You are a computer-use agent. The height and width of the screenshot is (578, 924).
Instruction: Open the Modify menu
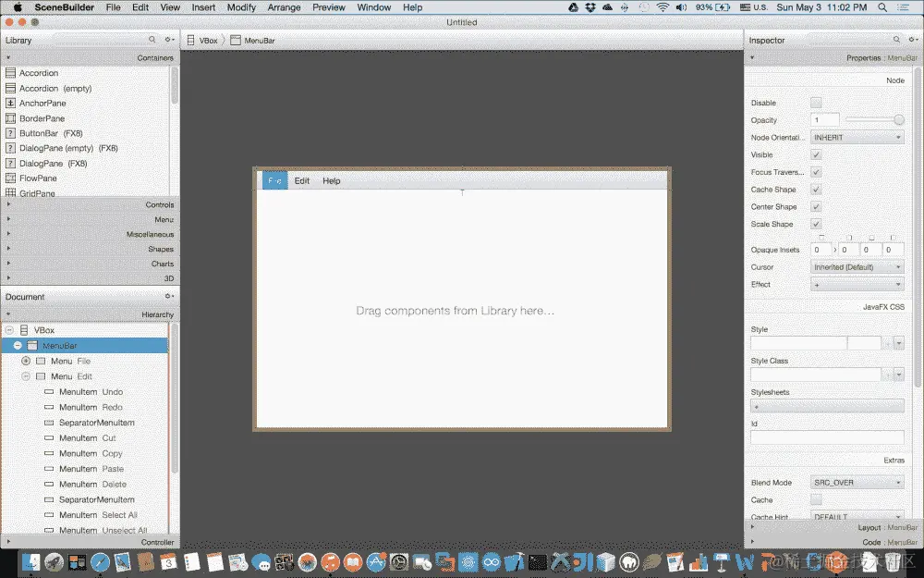(241, 7)
